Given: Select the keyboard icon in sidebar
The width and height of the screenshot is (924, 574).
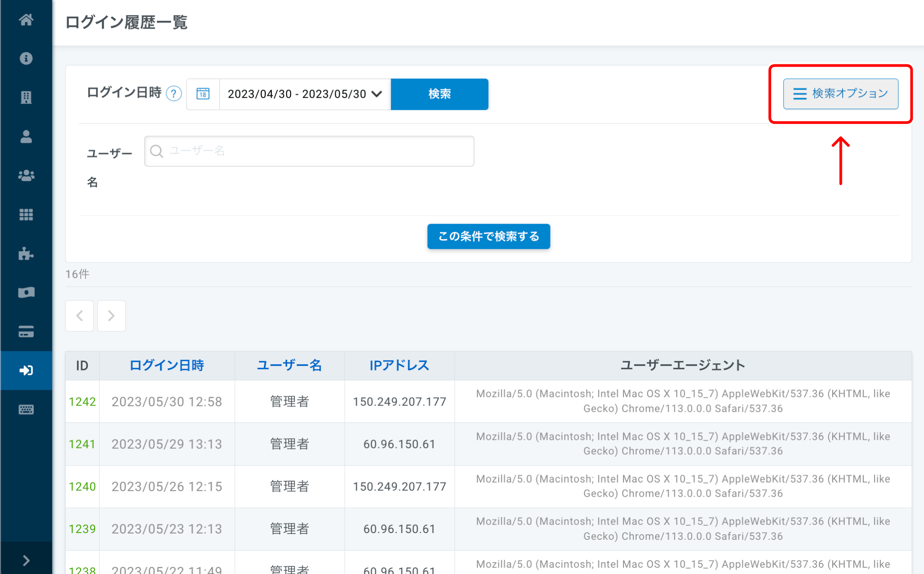Looking at the screenshot, I should [26, 409].
